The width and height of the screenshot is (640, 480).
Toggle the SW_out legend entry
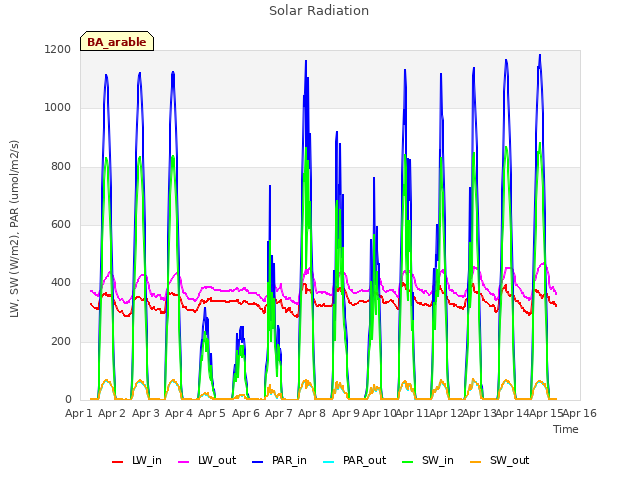point(500,461)
